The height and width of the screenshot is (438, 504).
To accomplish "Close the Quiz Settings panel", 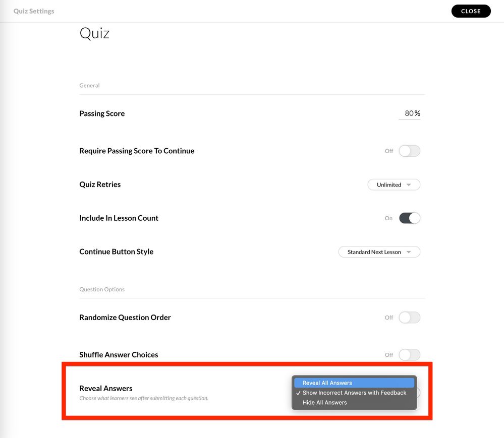I will point(471,11).
